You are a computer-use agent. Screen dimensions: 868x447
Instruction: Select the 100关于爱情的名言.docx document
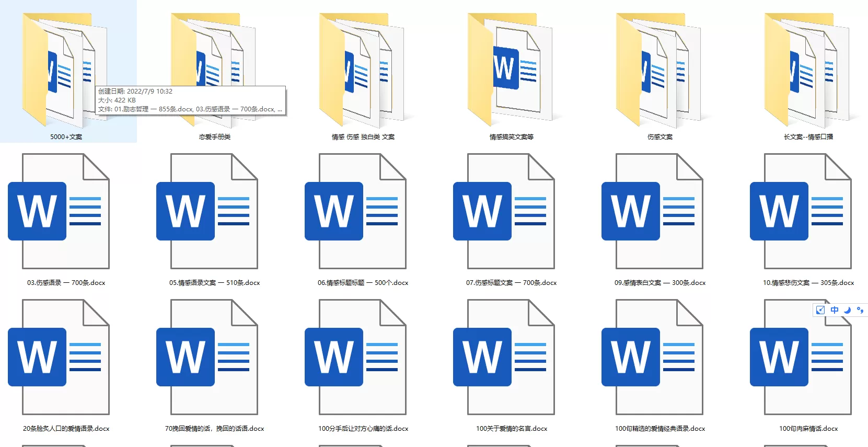tap(511, 358)
